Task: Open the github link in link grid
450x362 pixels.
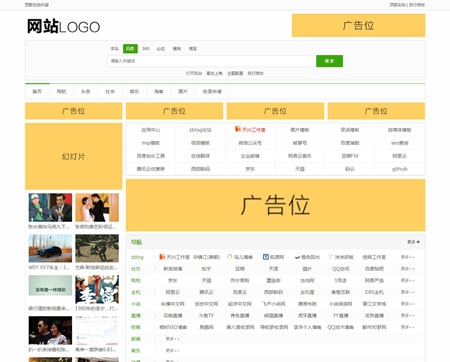Action: [x=399, y=169]
